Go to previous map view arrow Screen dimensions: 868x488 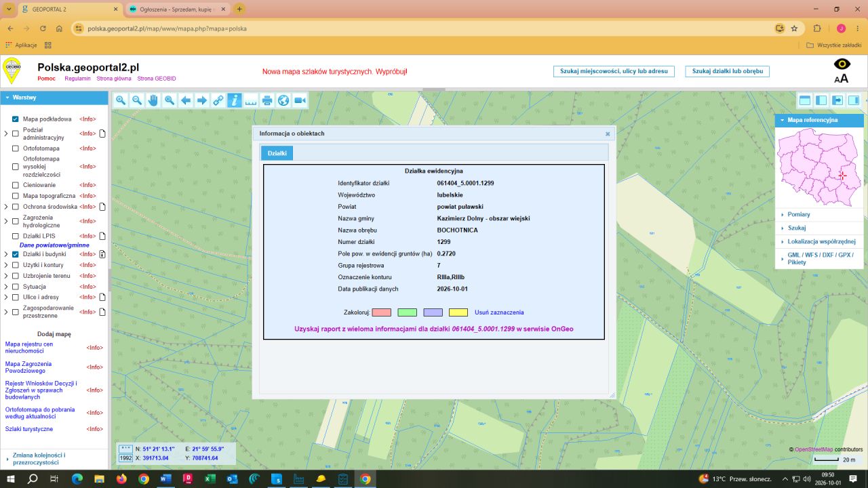(x=186, y=100)
